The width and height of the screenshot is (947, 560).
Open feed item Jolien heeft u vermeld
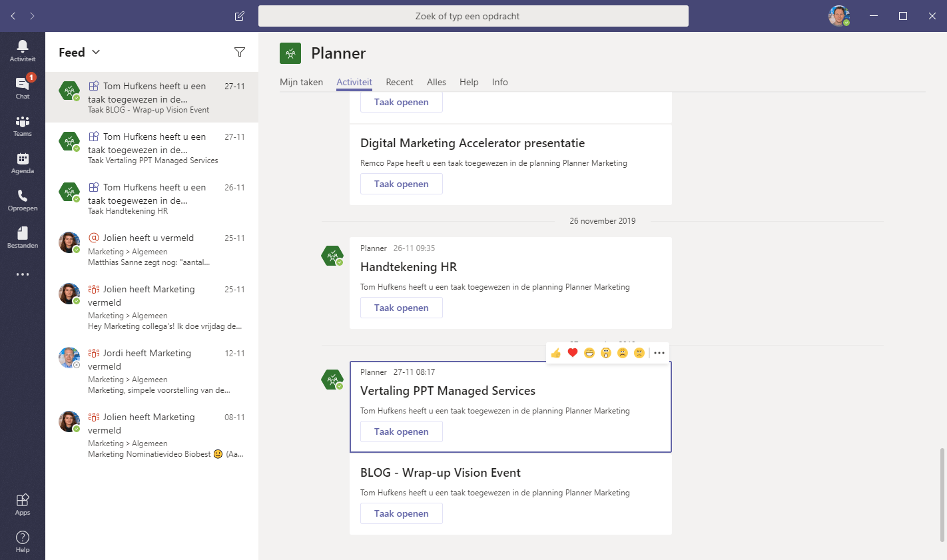[152, 250]
